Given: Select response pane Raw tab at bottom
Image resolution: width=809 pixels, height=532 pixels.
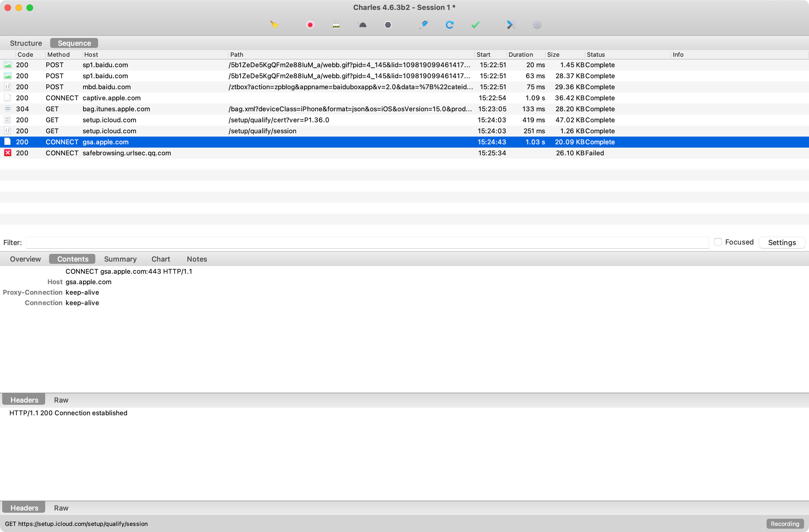Looking at the screenshot, I should pos(61,508).
